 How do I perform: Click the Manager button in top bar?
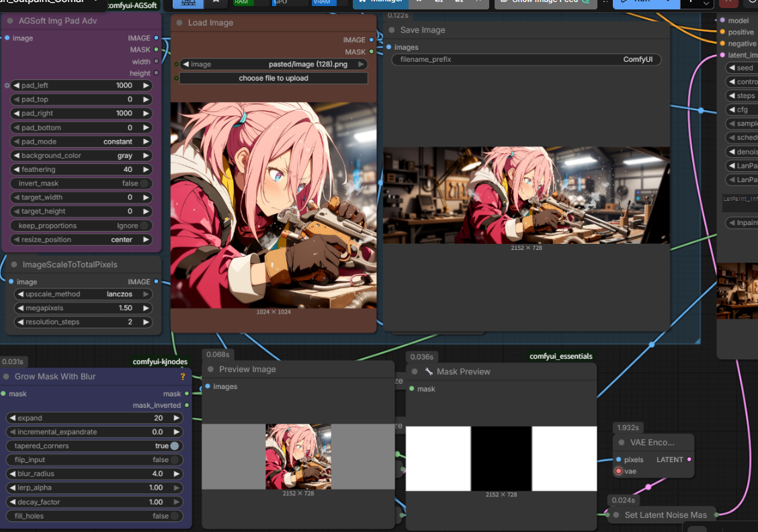click(x=380, y=2)
